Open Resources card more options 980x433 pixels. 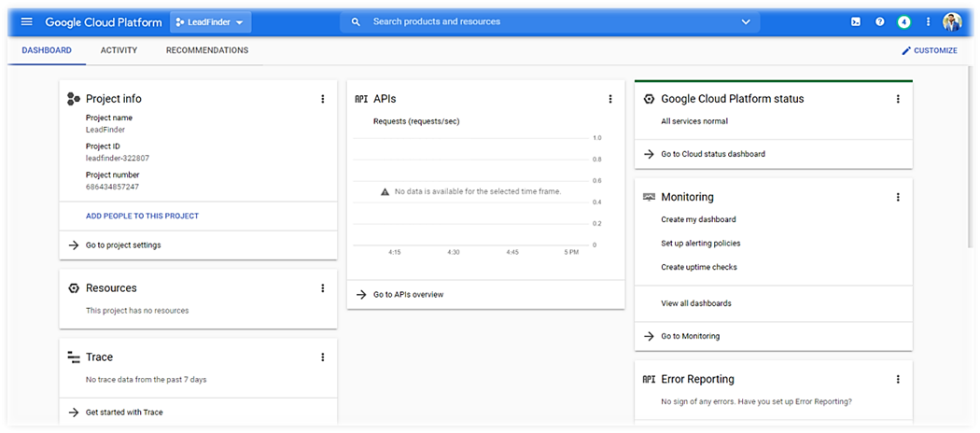[x=323, y=288]
